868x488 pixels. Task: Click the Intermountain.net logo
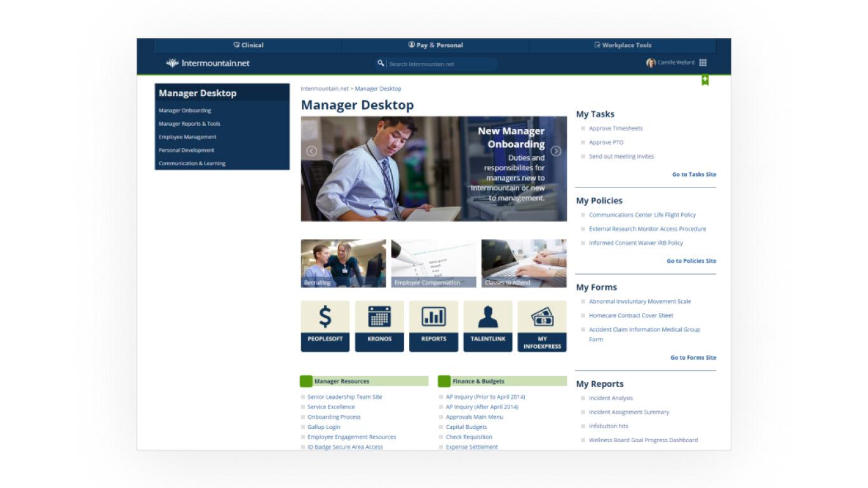coord(208,63)
